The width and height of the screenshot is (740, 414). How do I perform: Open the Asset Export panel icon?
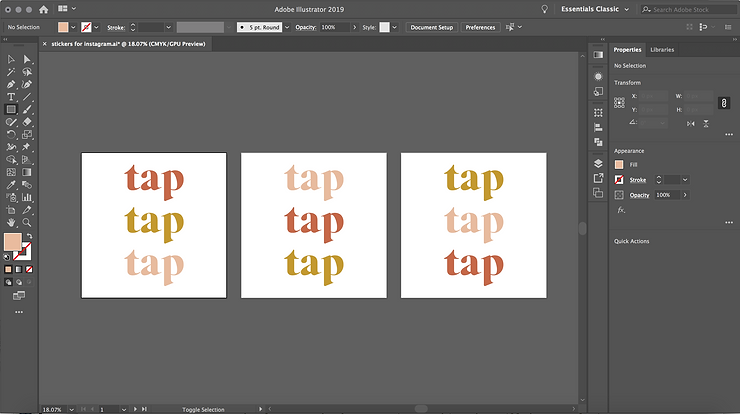tap(598, 178)
